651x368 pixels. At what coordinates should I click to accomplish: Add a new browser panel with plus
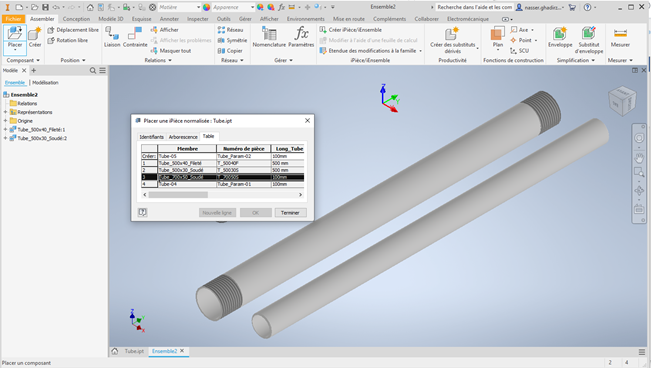(x=34, y=71)
